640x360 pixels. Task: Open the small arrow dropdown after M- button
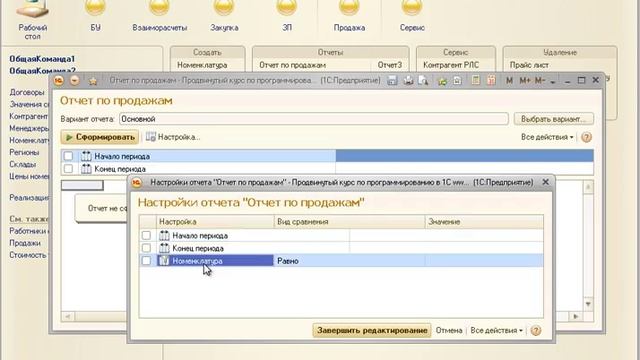click(553, 81)
